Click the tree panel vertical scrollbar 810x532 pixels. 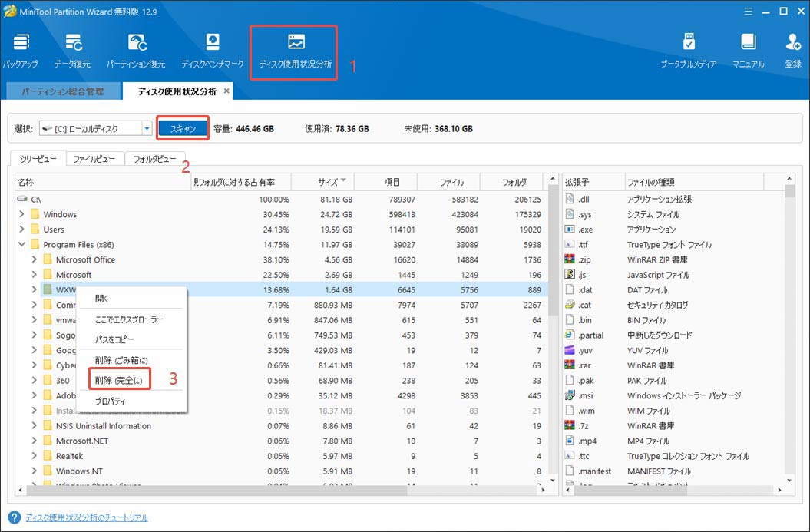(553, 249)
